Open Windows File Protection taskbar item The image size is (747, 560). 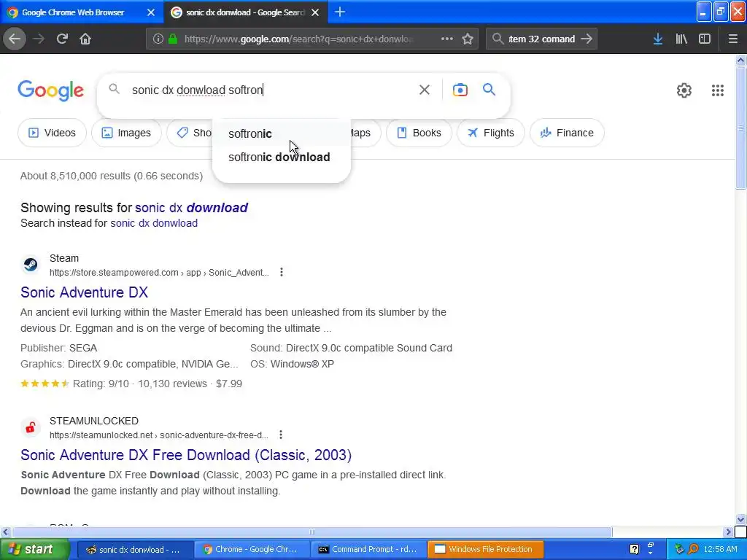(485, 550)
